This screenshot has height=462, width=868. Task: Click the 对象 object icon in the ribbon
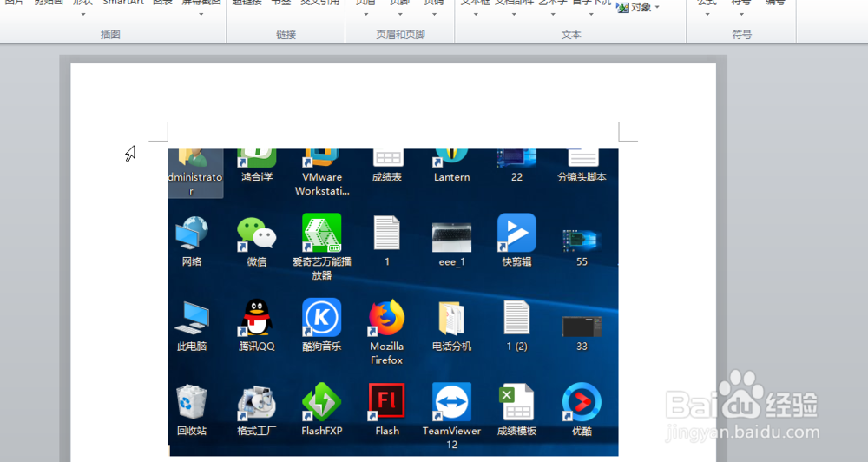tap(622, 7)
